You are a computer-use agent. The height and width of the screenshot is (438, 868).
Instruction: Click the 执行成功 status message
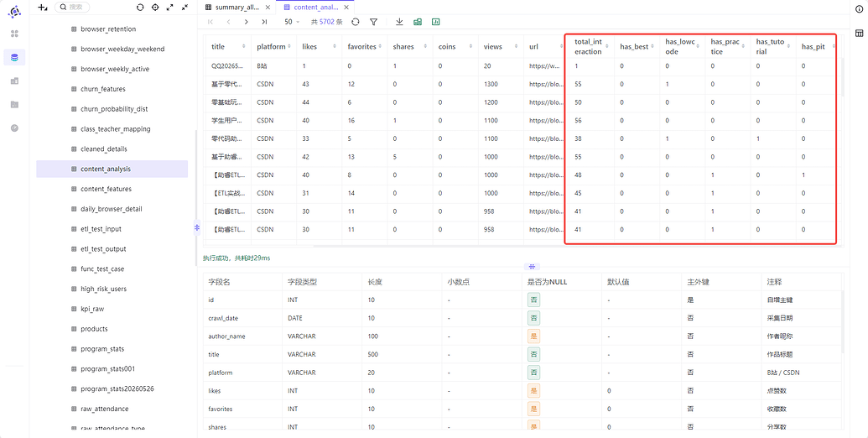[x=237, y=258]
